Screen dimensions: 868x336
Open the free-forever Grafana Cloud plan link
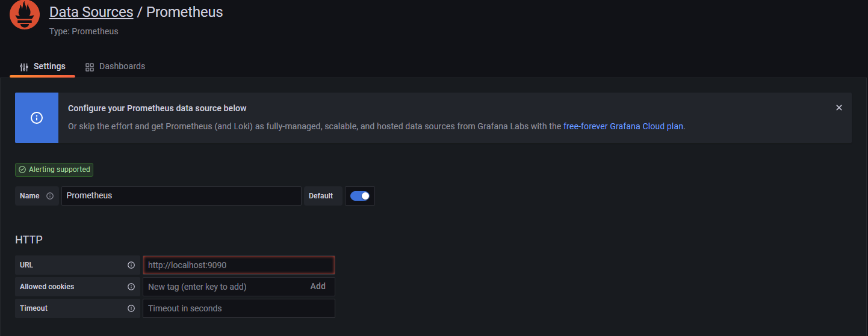pos(623,126)
